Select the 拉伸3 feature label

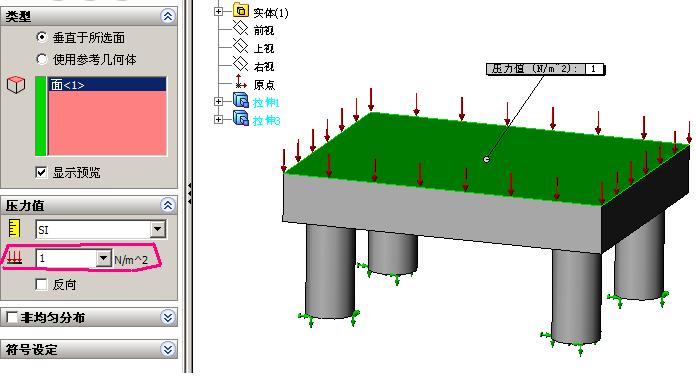pos(266,120)
